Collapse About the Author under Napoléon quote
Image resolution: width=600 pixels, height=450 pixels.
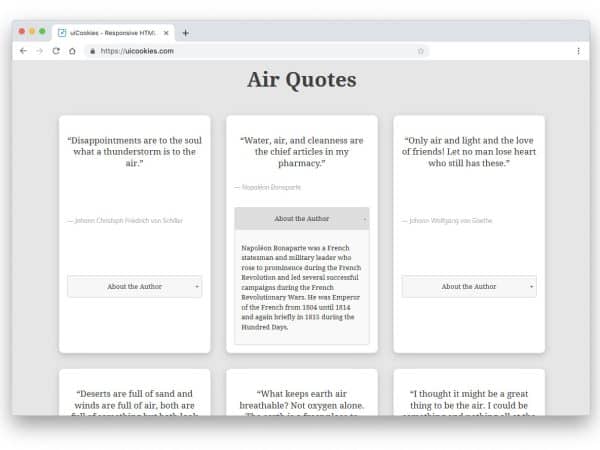tap(302, 218)
